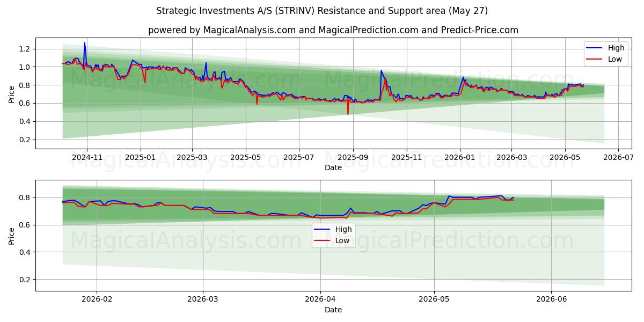The image size is (644, 322).
Task: Click the '2026-02' tick label on bottom chart
Action: 97,299
